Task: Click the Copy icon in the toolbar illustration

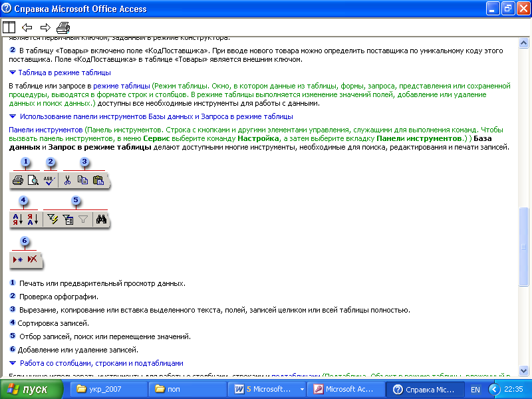Action: point(82,180)
